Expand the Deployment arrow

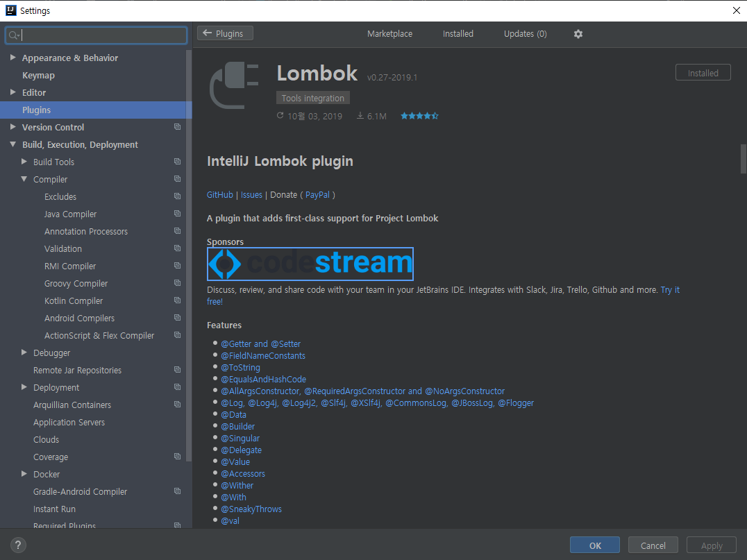coord(24,387)
